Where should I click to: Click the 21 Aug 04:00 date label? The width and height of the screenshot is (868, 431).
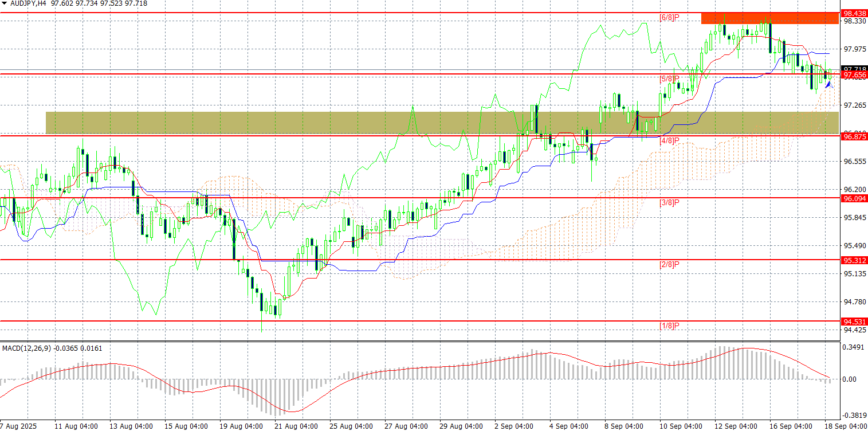[296, 426]
